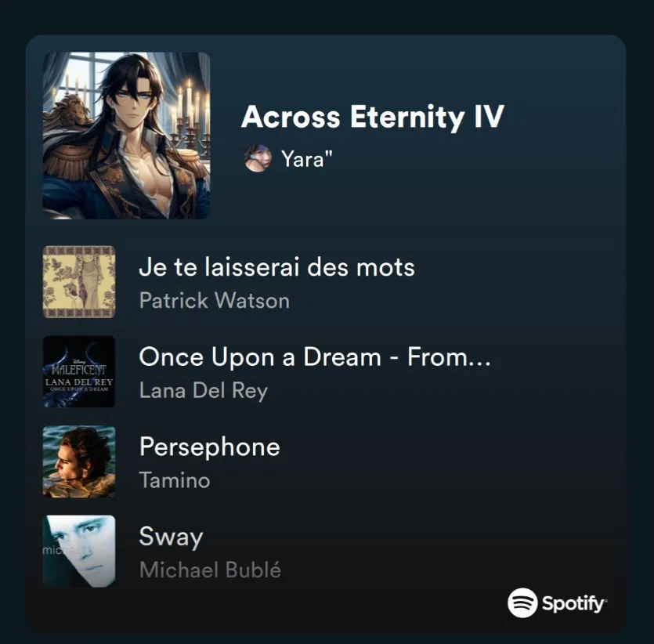Click the Maleficent album cover thumbnail

pyautogui.click(x=79, y=371)
